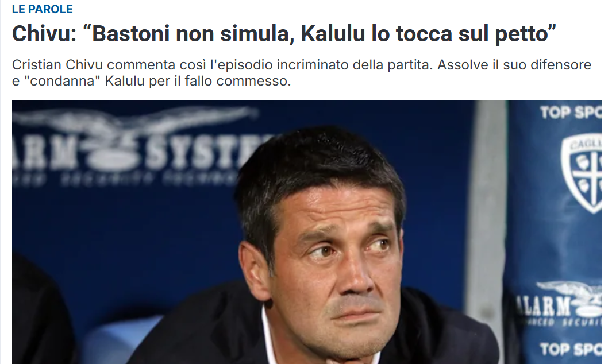Click the TOP SPO text at photo top
Viewport: 612px width, 364px height.
tap(571, 113)
